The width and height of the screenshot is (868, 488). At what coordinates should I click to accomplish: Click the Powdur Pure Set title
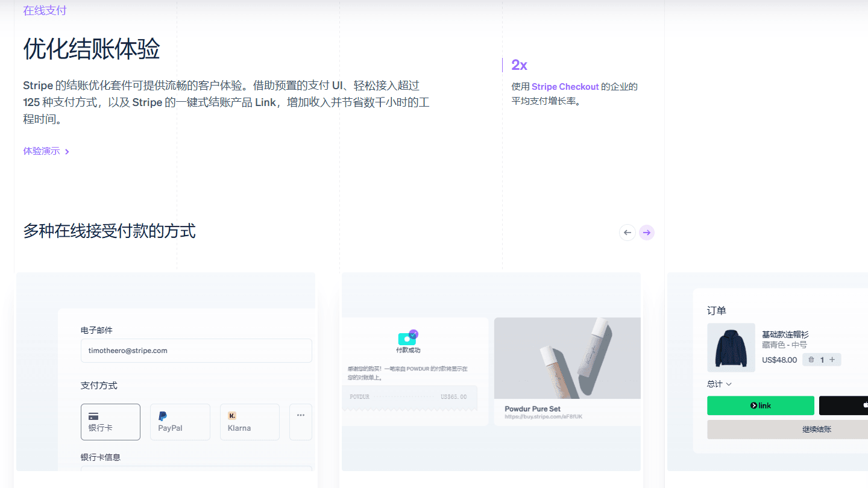pos(533,409)
